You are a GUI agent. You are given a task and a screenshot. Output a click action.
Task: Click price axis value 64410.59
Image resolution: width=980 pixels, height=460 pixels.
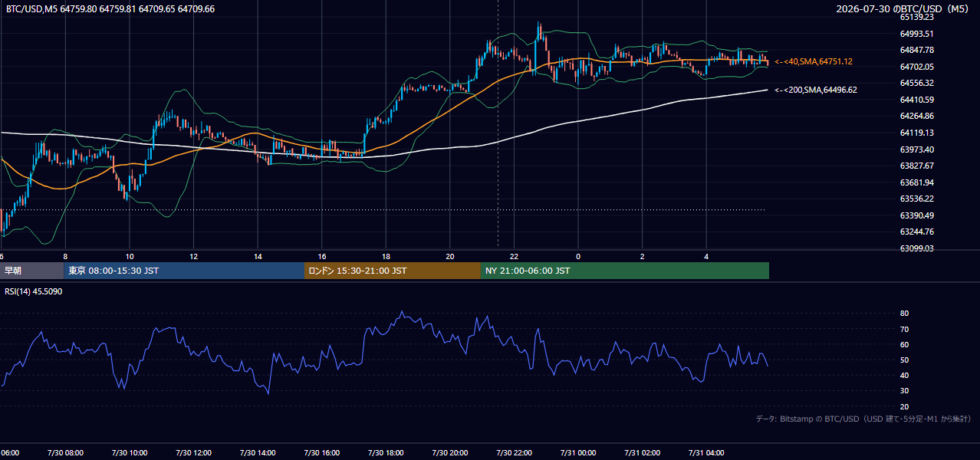pyautogui.click(x=917, y=100)
